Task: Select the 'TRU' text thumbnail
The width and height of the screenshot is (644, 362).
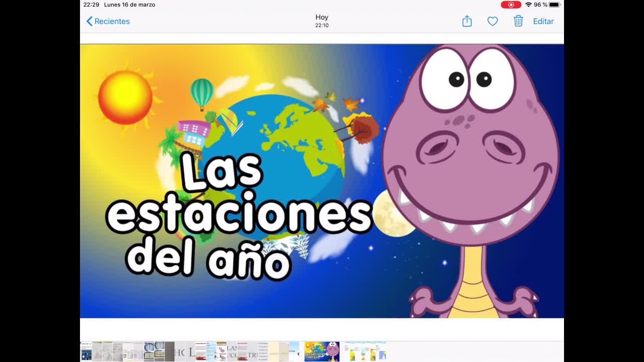Action: click(x=252, y=351)
